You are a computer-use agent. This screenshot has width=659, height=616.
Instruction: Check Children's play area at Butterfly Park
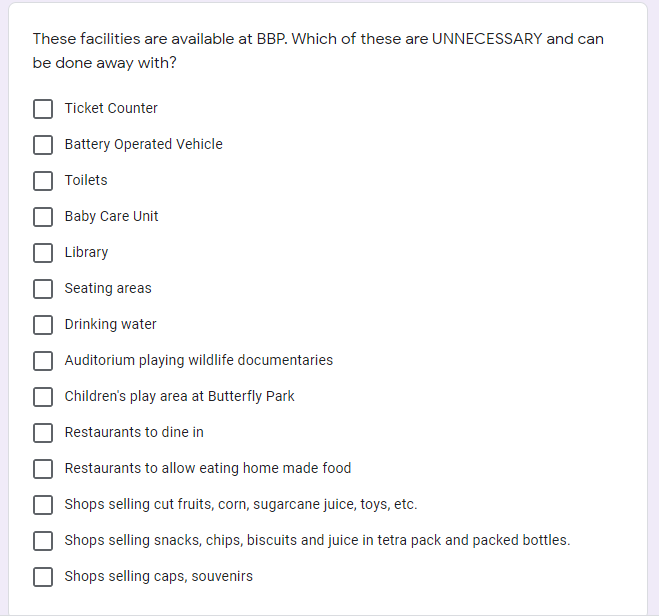(43, 396)
